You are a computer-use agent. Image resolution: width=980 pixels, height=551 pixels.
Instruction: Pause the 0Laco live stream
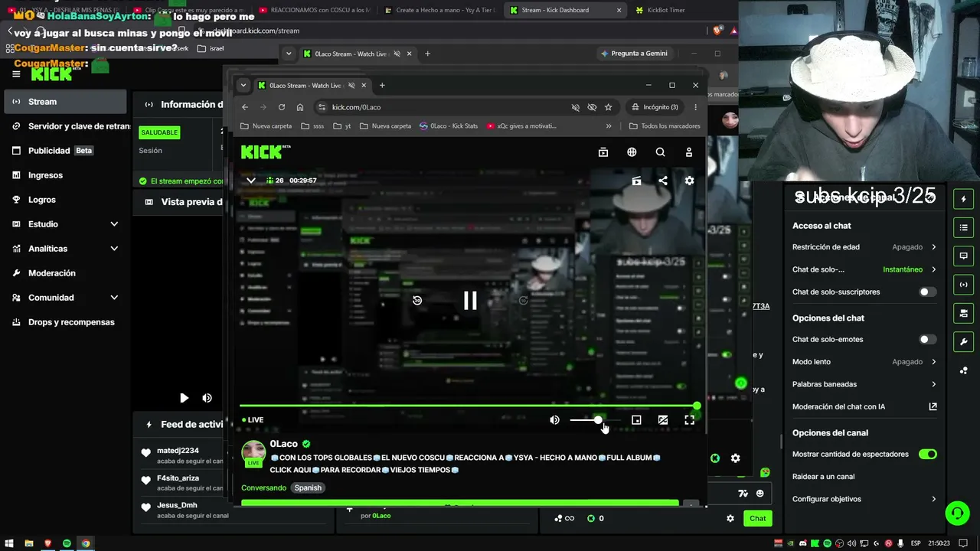470,301
